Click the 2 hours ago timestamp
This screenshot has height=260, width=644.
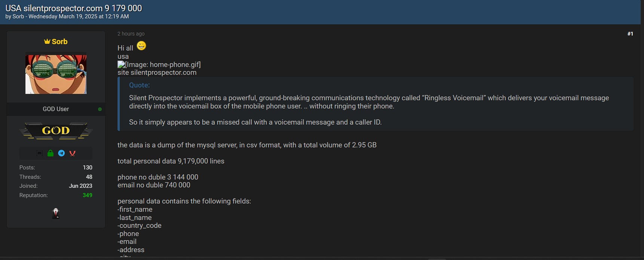(131, 34)
